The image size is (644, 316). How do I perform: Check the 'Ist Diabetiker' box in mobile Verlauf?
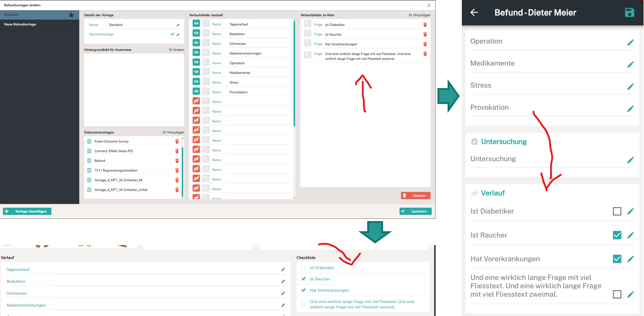tap(617, 211)
